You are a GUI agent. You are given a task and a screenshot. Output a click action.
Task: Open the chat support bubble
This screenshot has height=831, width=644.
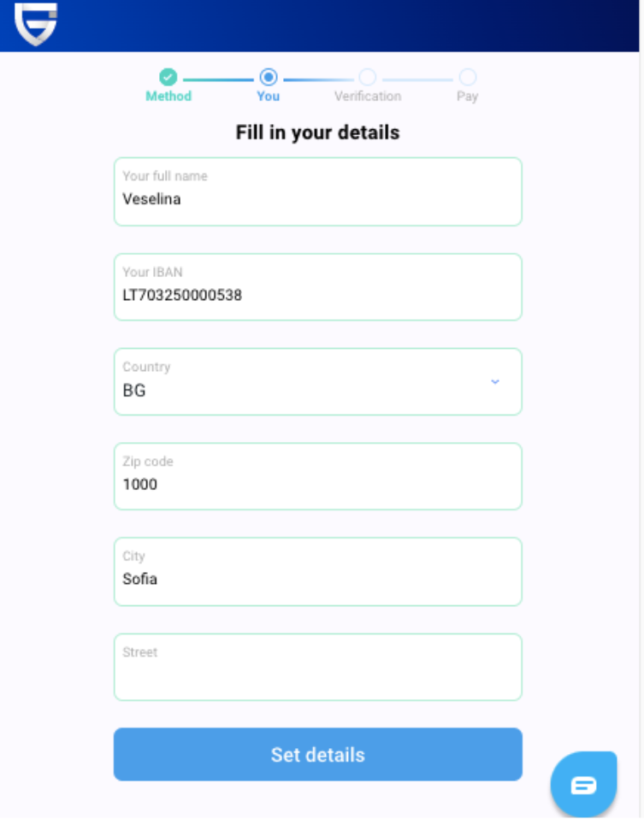coord(583,784)
